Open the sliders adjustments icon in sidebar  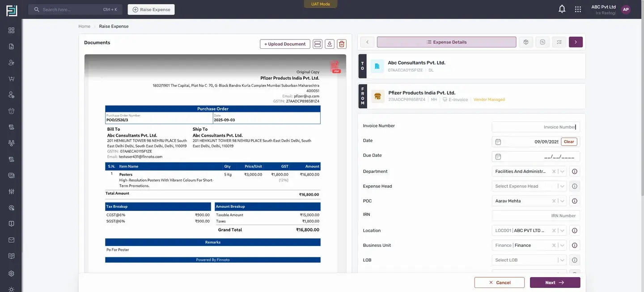[x=11, y=191]
